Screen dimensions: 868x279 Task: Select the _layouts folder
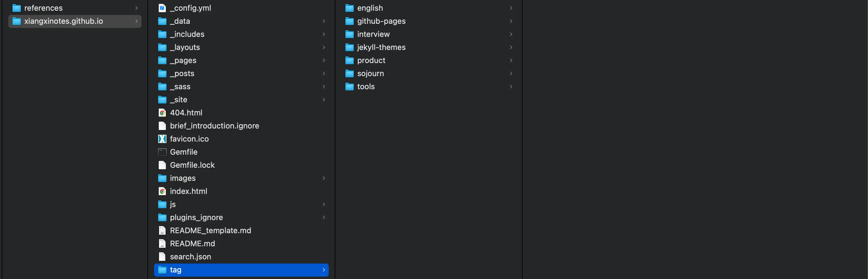point(185,47)
